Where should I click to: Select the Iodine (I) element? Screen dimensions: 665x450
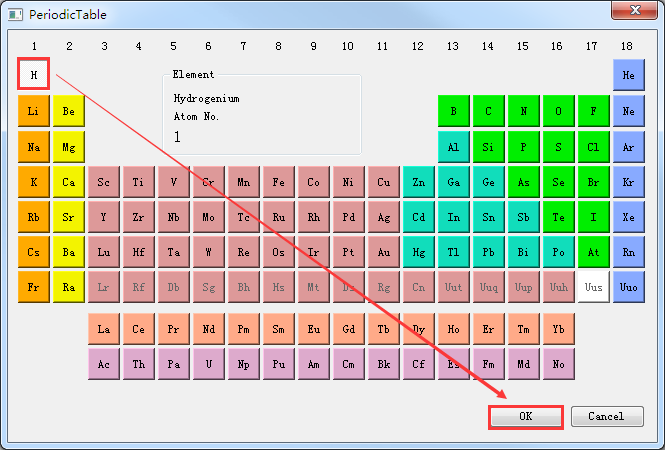(594, 217)
